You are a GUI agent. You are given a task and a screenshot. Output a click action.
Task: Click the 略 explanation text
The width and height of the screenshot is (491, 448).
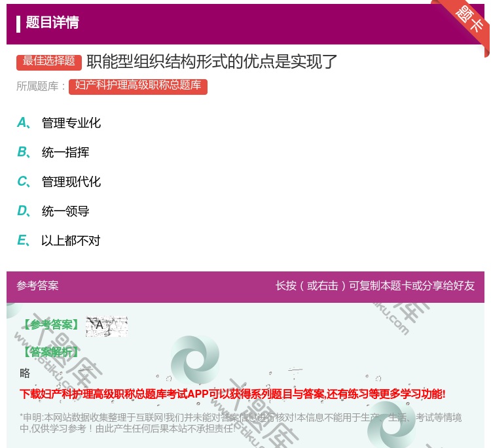click(x=25, y=373)
